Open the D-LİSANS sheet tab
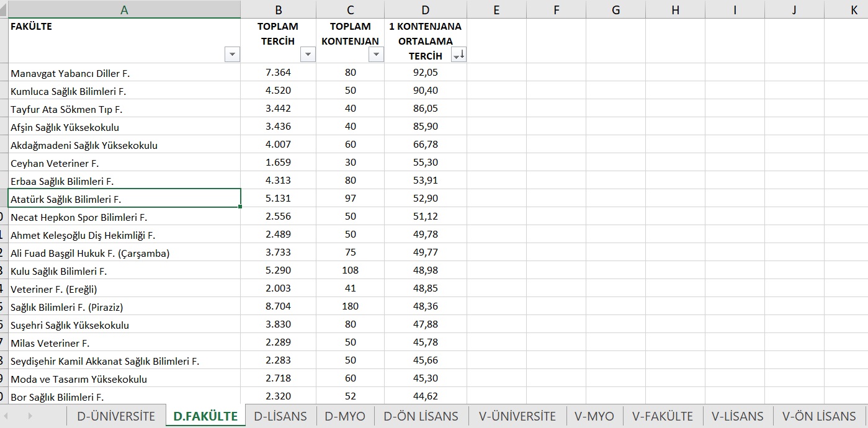The width and height of the screenshot is (868, 428). pyautogui.click(x=280, y=416)
